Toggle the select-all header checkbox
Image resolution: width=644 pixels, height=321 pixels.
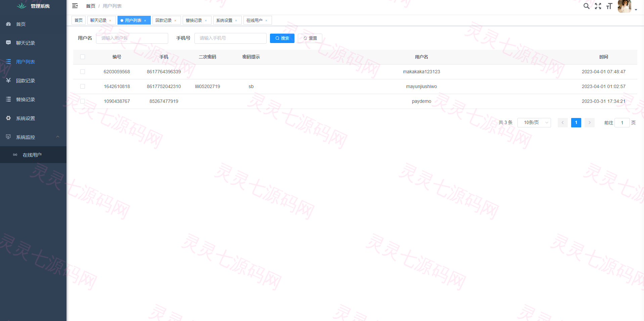(83, 57)
